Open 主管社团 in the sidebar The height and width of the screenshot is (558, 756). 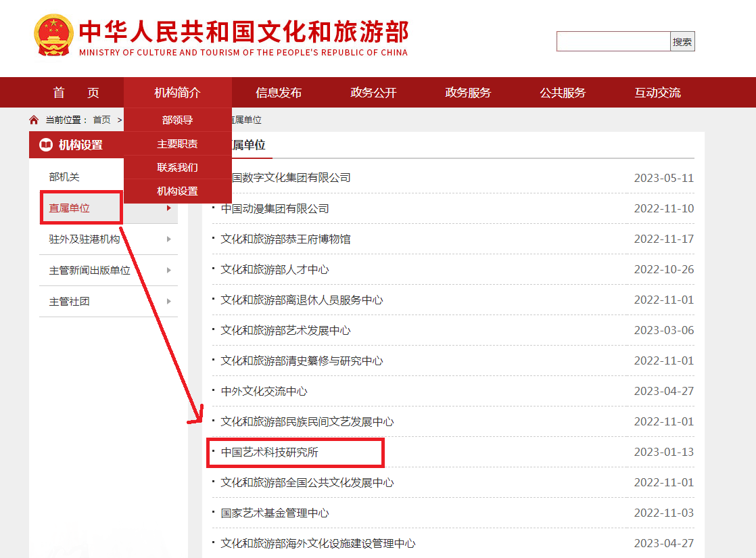tap(70, 302)
